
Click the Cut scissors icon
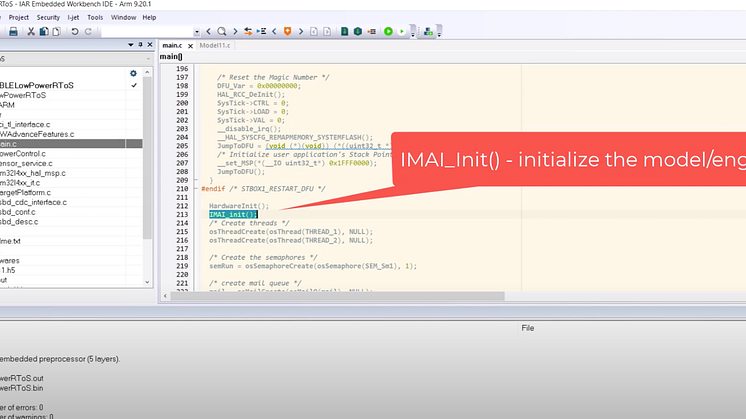click(31, 31)
